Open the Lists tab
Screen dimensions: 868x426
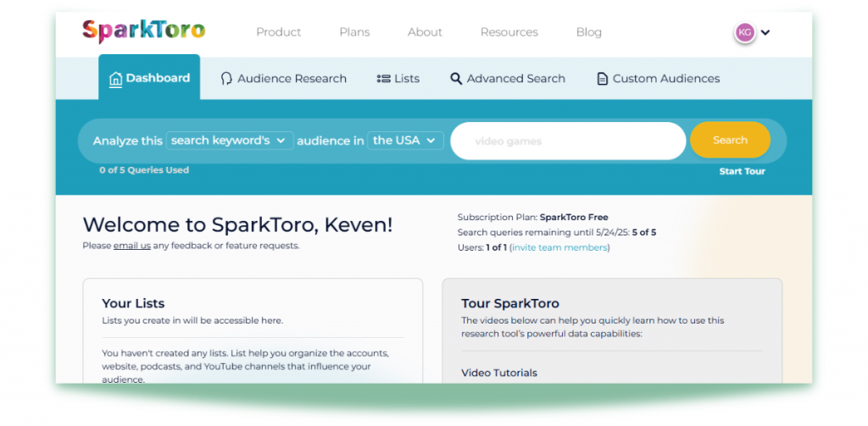398,79
